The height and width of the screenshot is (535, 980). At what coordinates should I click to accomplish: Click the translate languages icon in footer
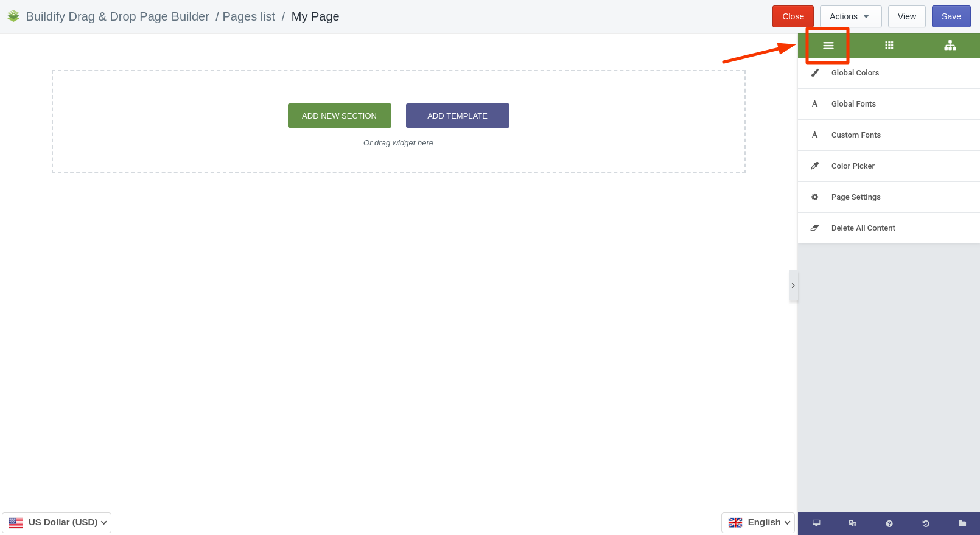pos(852,523)
